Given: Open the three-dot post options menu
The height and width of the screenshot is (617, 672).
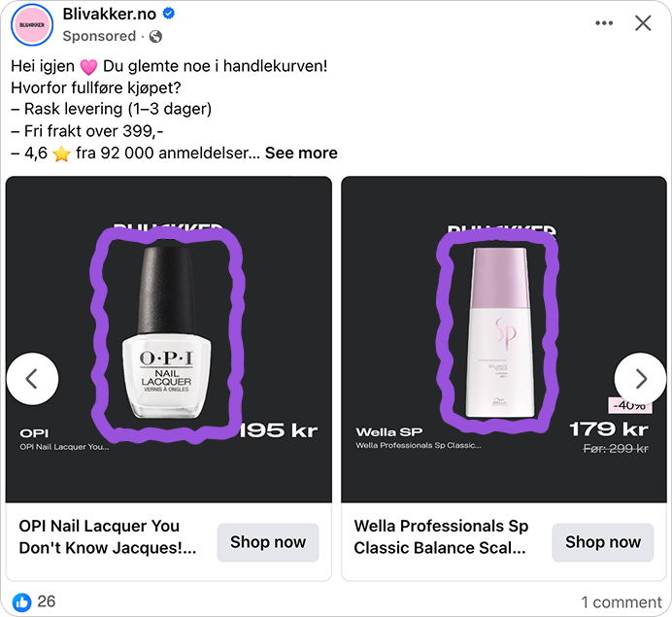Looking at the screenshot, I should (604, 23).
